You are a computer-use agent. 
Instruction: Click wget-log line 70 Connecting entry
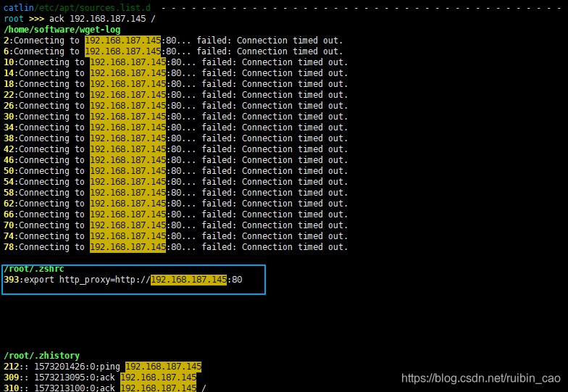(x=175, y=225)
